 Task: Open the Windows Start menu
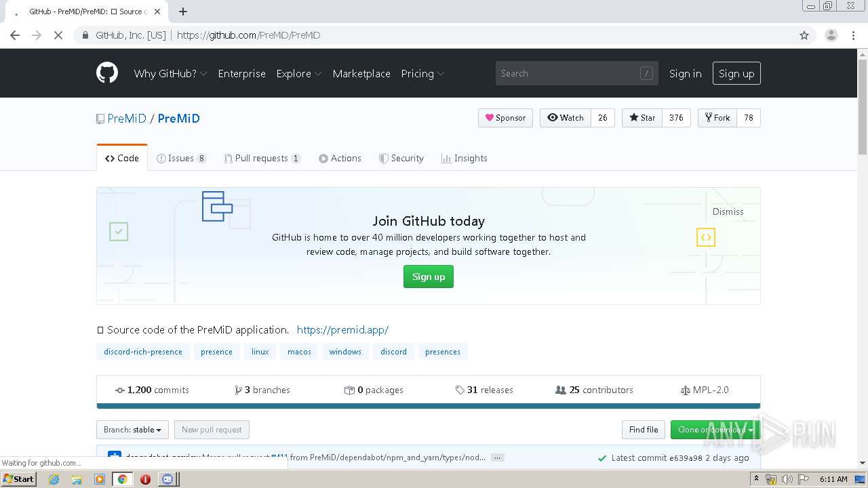(18, 479)
